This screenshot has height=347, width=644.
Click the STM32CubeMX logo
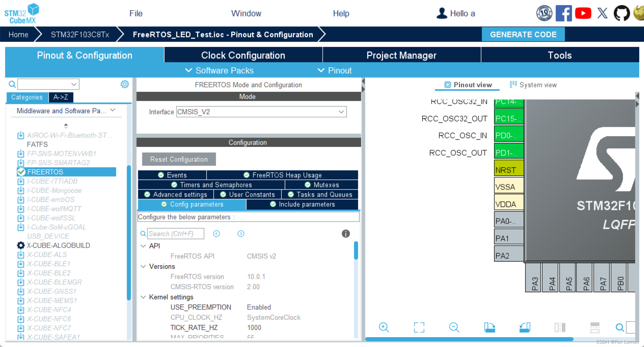pos(22,14)
